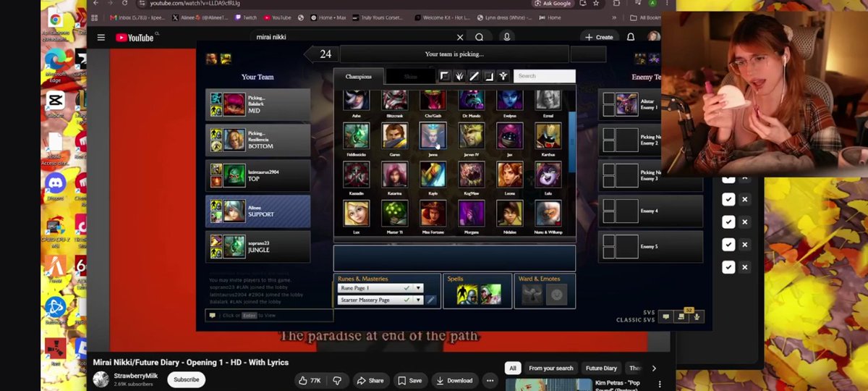Open Twitch bookmark in bookmarks bar

point(246,17)
